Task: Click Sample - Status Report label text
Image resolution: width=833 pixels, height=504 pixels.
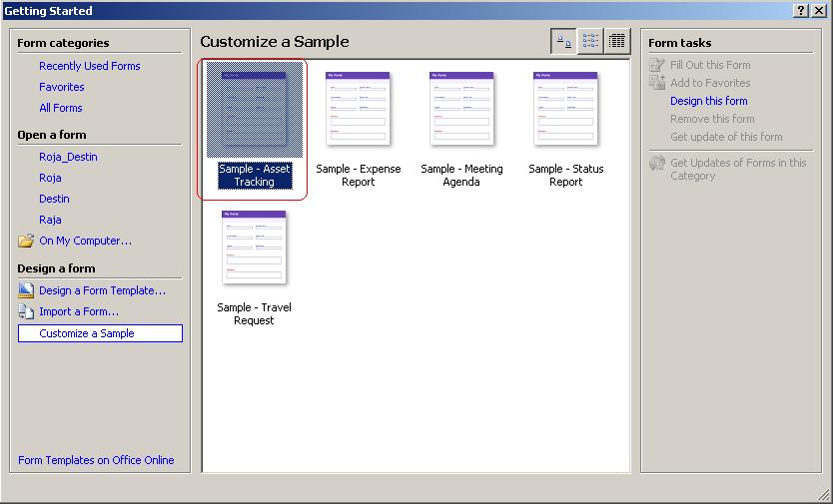Action: click(x=565, y=176)
